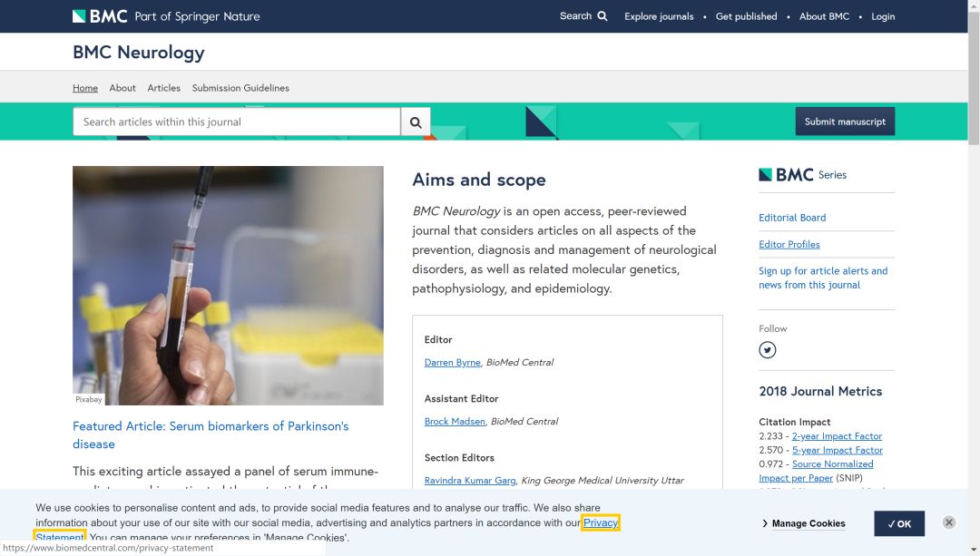Click the BMC Series logo in sidebar
The image size is (980, 556).
(802, 175)
